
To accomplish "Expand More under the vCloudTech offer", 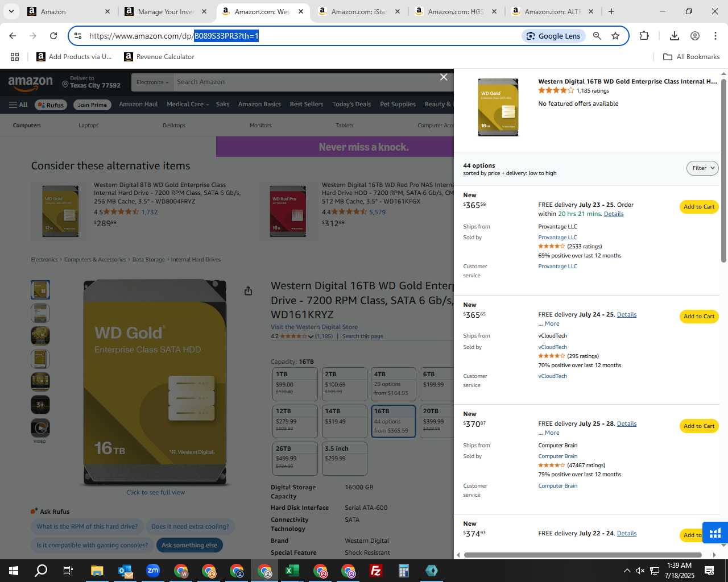I will click(x=552, y=324).
